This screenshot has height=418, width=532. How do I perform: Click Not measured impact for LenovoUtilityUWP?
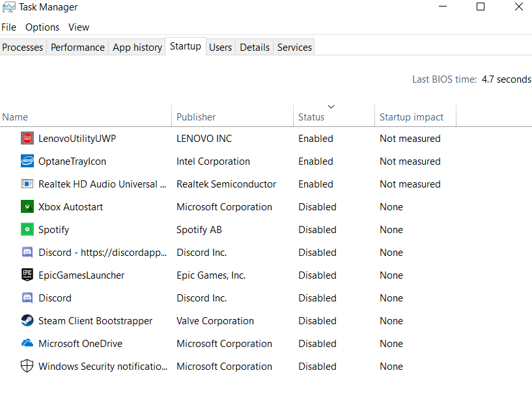pos(410,139)
